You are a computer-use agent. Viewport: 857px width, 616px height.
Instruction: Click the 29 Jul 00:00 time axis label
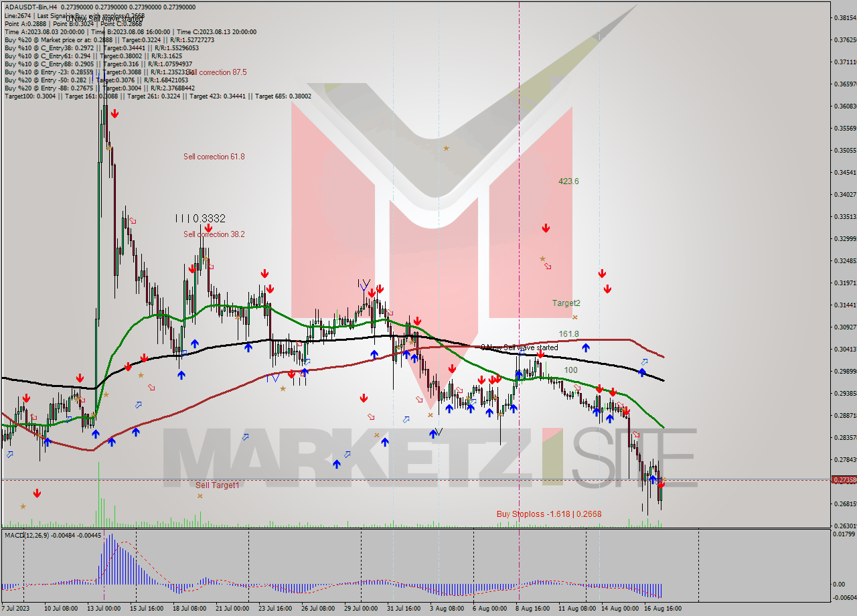coord(361,609)
